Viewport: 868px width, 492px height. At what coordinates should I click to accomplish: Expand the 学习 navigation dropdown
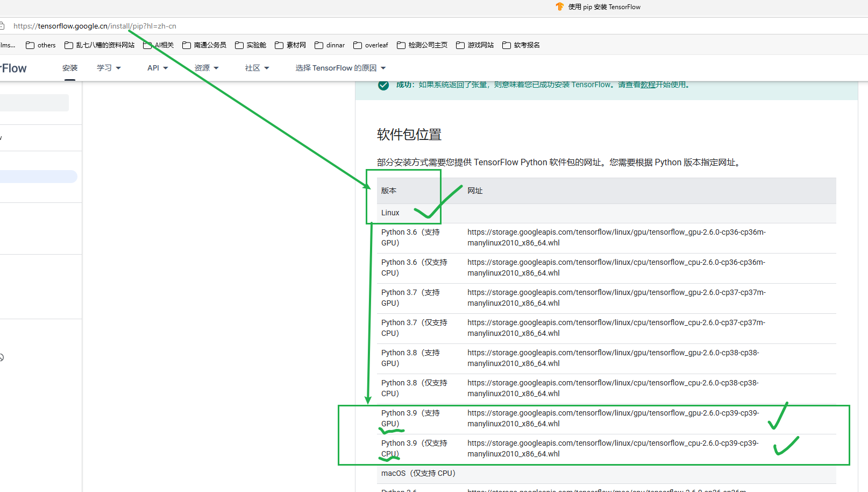(x=109, y=68)
